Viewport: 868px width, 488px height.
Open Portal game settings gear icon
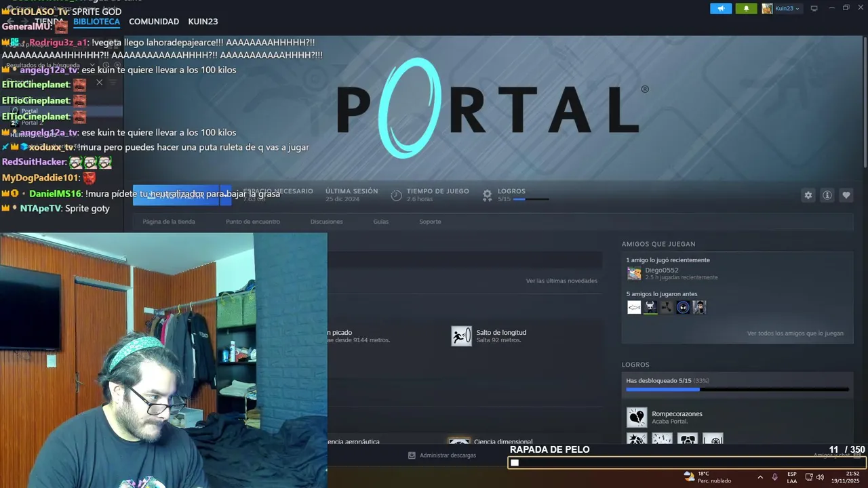[808, 195]
